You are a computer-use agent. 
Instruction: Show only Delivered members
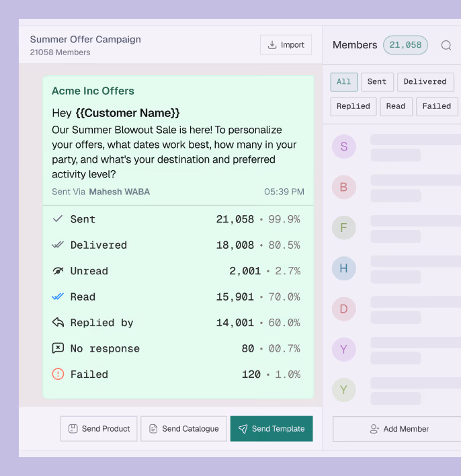(425, 82)
